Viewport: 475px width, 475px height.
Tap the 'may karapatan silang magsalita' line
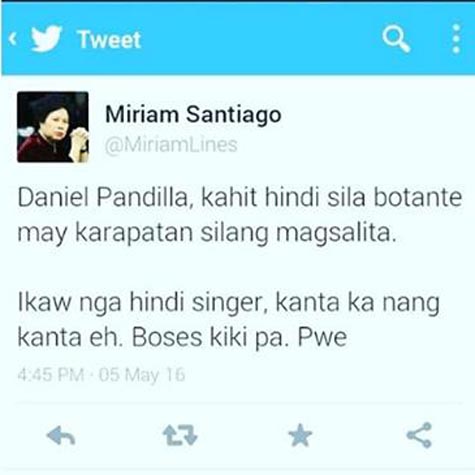click(207, 233)
